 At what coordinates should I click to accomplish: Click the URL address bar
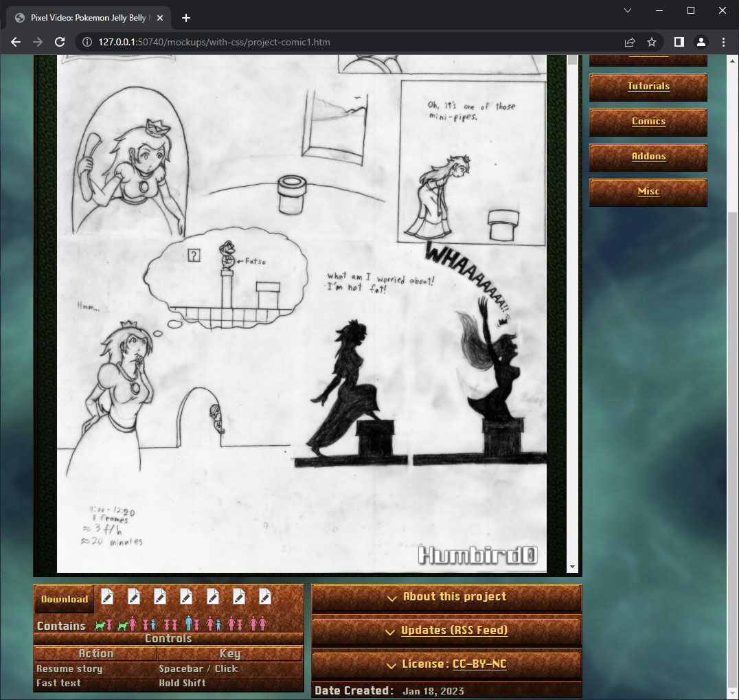(343, 42)
